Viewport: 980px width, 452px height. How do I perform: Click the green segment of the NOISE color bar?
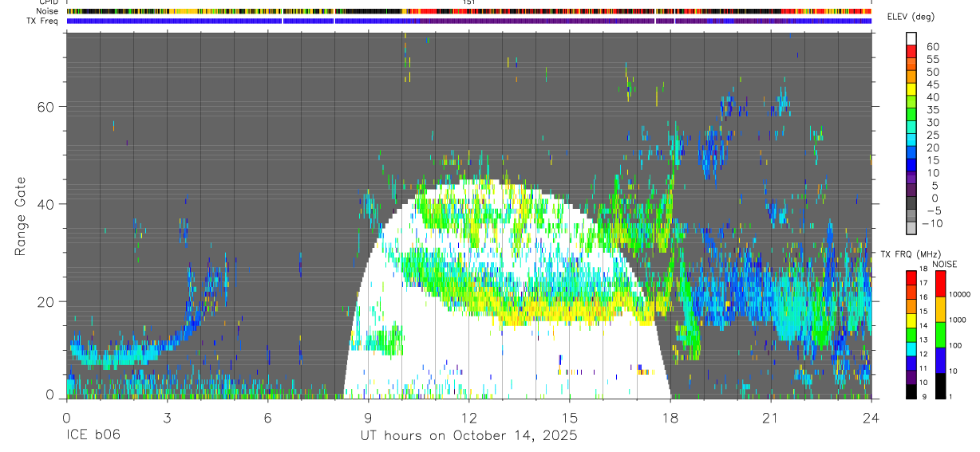[x=940, y=335]
